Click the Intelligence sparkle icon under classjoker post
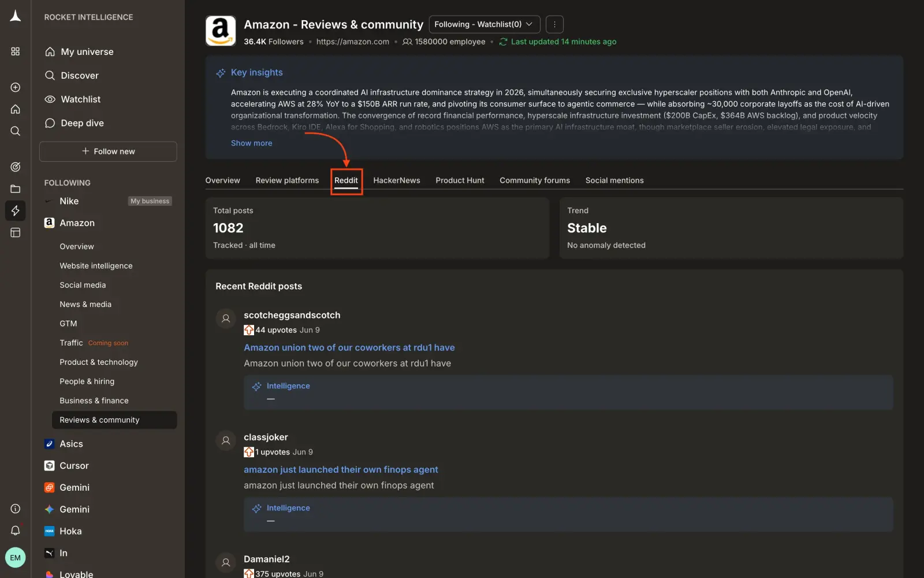 (x=257, y=508)
